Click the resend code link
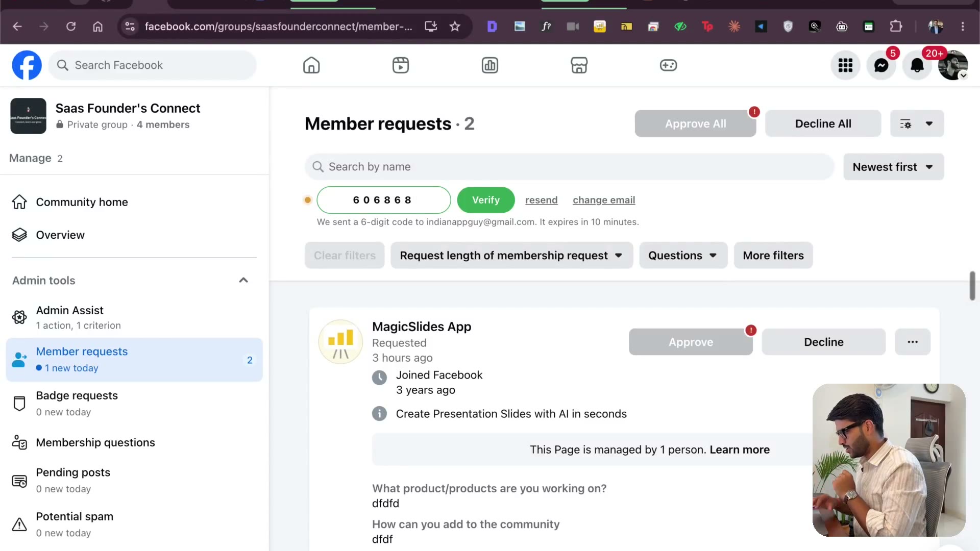The image size is (980, 551). (541, 200)
